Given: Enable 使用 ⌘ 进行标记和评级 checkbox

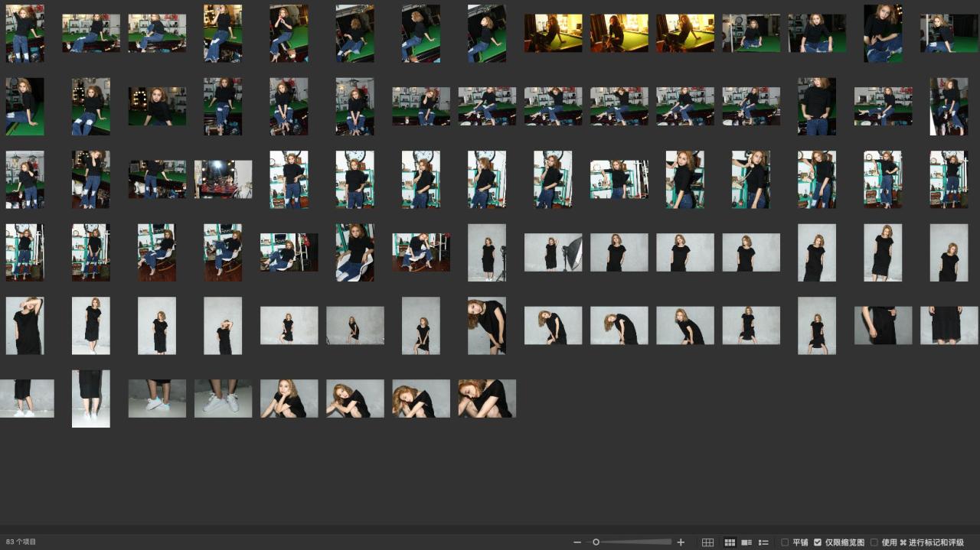Looking at the screenshot, I should (874, 542).
